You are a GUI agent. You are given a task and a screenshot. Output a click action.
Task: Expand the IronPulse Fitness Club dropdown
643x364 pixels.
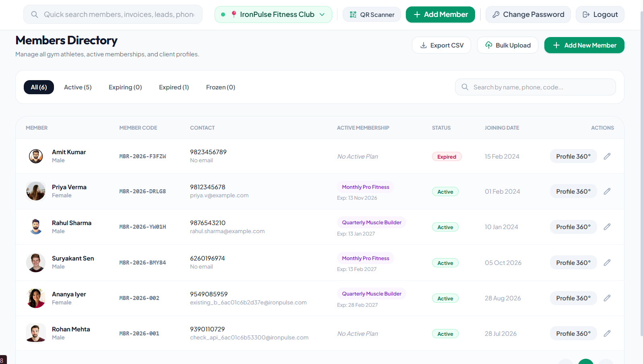[273, 14]
